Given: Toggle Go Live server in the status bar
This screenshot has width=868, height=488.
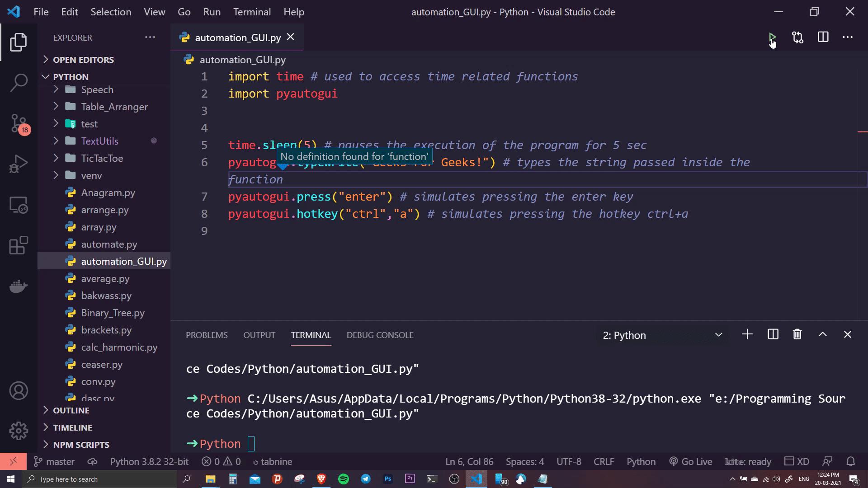Looking at the screenshot, I should [691, 462].
